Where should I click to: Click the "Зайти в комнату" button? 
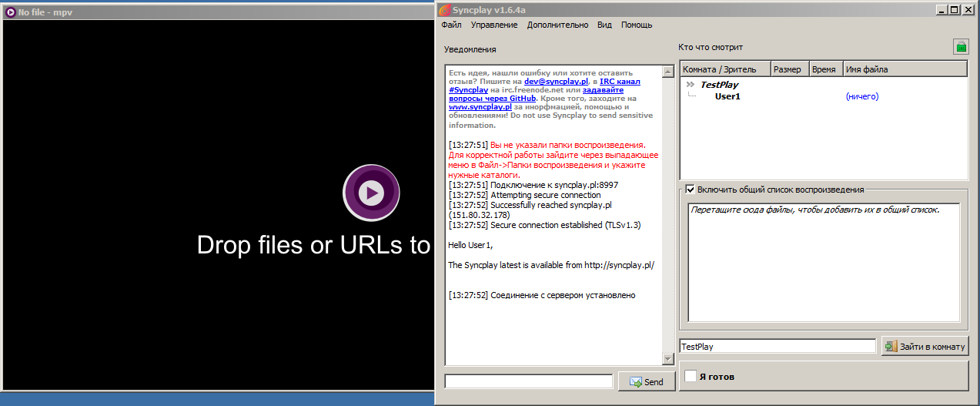[925, 347]
